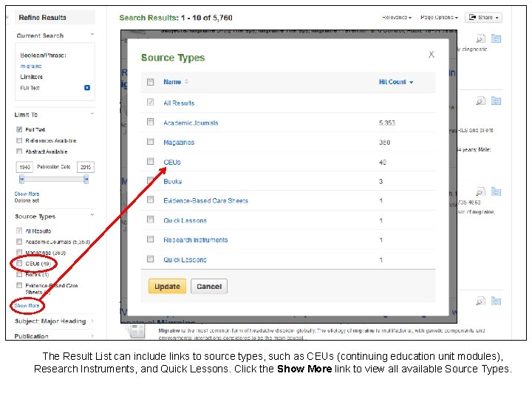Click the 2015 end year field
The image size is (532, 399).
[x=86, y=167]
